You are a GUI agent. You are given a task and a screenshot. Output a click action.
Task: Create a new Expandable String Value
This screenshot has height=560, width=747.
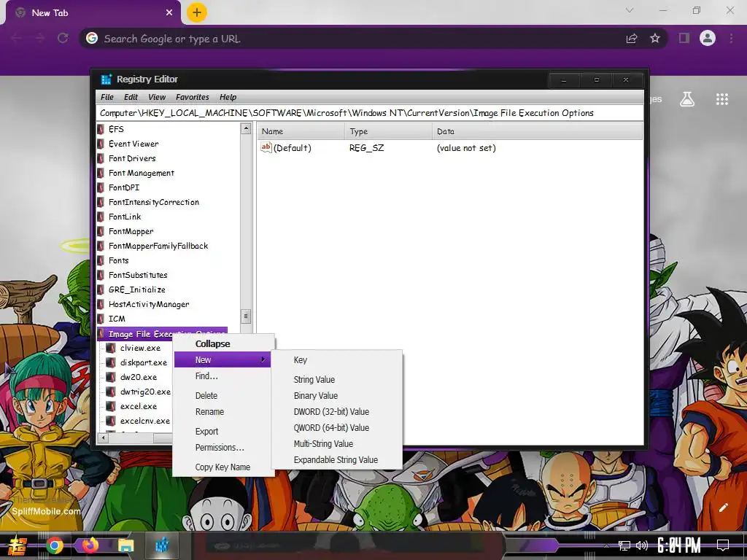(337, 460)
